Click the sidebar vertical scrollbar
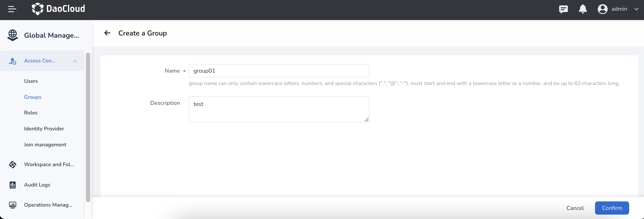 88,127
